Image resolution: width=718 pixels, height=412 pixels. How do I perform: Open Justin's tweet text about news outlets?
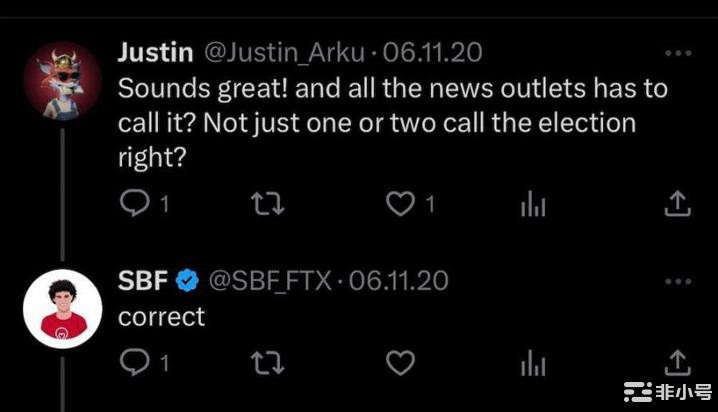tap(390, 122)
